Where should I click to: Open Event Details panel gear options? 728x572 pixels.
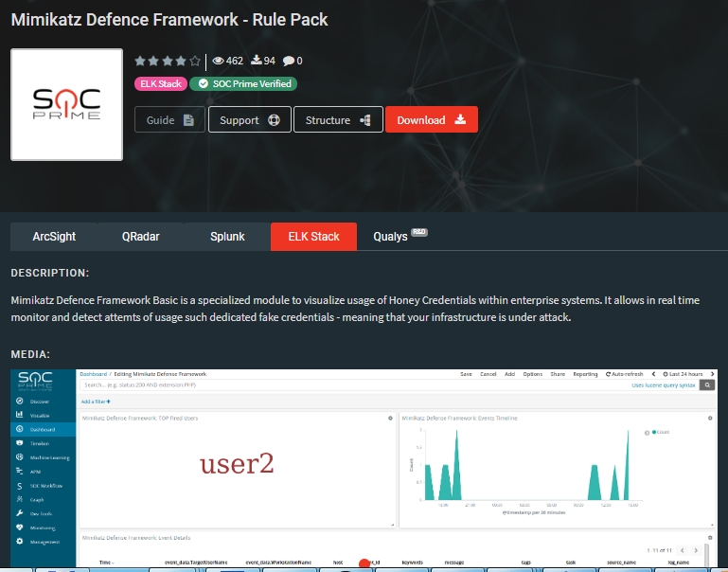click(x=710, y=538)
